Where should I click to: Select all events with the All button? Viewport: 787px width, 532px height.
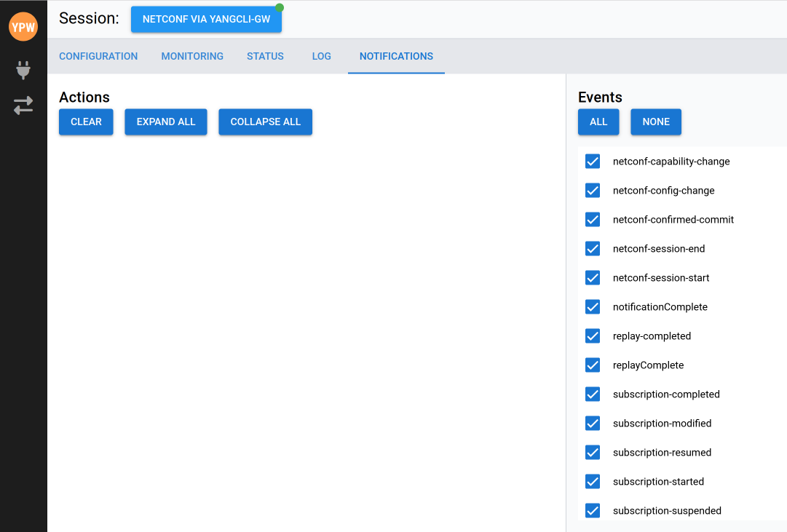pyautogui.click(x=598, y=122)
